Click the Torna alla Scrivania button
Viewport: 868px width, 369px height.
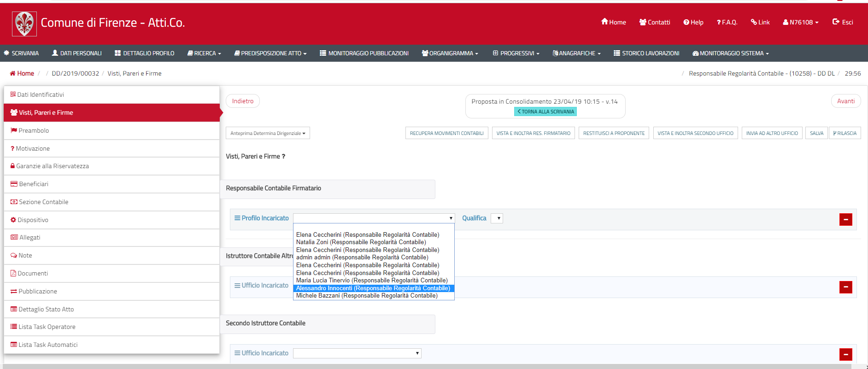pyautogui.click(x=545, y=111)
